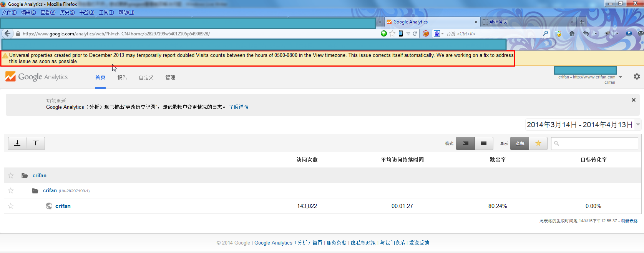The height and width of the screenshot is (253, 644).
Task: Star the crifan view row with 143,022 visits
Action: 11,206
